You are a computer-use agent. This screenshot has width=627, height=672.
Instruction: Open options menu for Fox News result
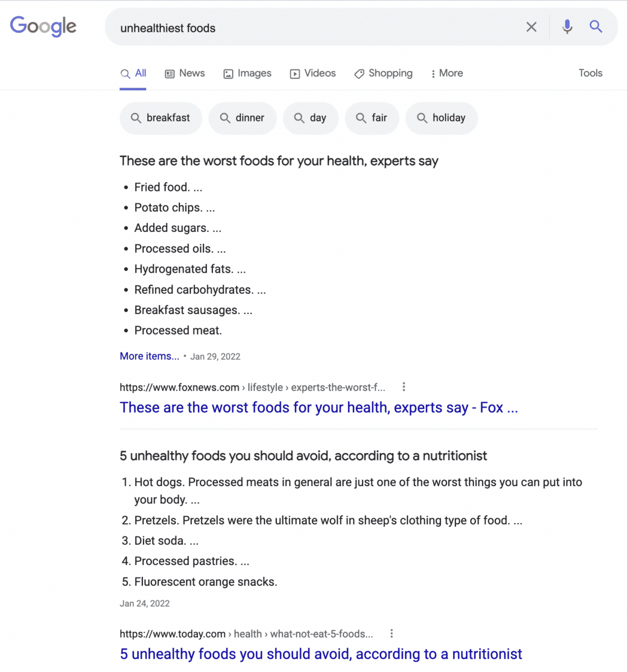(403, 387)
